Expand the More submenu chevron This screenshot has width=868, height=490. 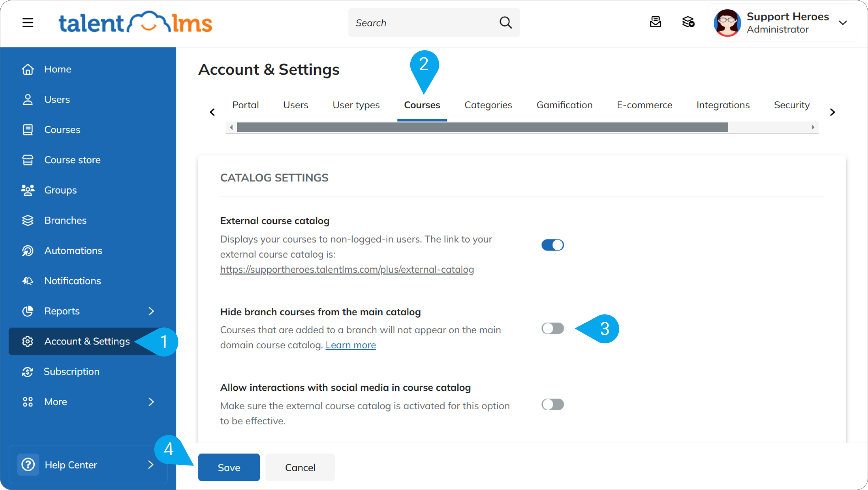pos(151,402)
